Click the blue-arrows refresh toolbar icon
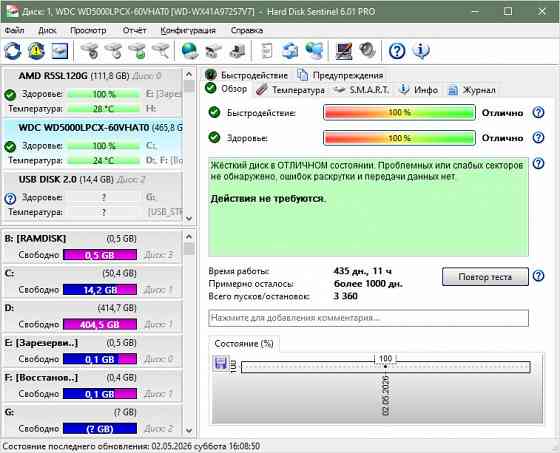The width and height of the screenshot is (560, 453). (x=13, y=50)
